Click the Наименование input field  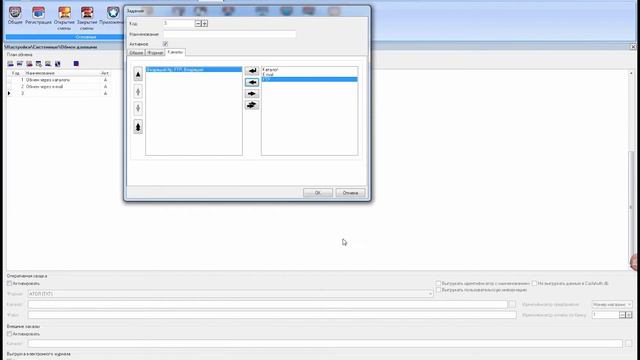(230, 34)
